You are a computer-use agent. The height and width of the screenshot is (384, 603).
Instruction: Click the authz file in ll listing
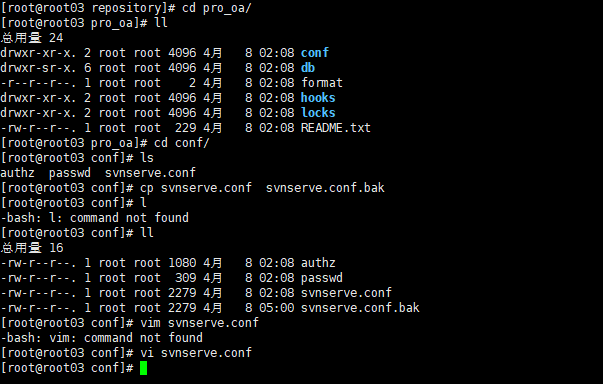point(318,263)
